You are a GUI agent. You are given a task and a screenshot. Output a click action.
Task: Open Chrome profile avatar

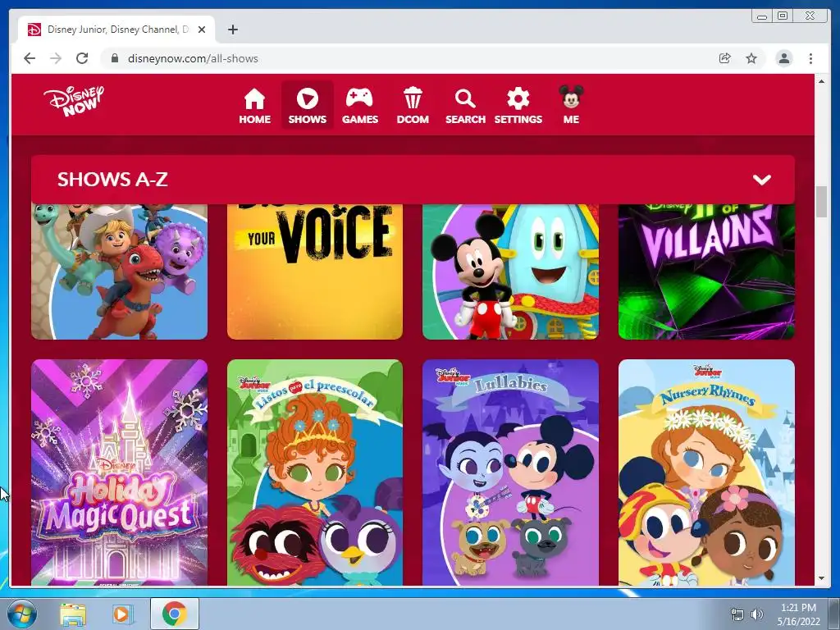[783, 58]
